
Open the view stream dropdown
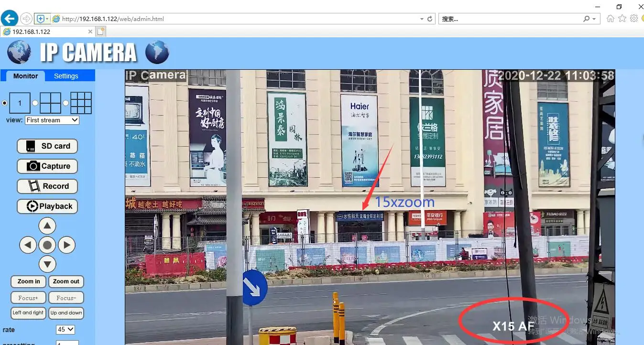click(52, 120)
